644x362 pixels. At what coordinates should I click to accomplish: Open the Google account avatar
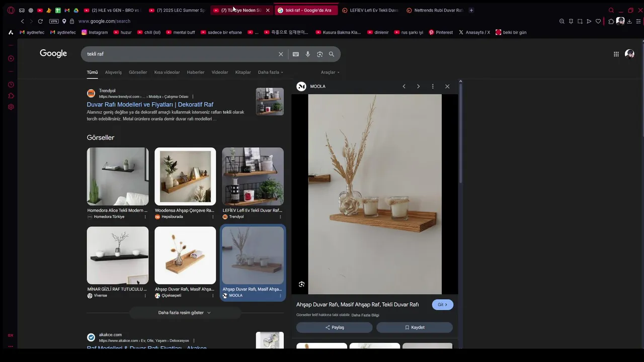[629, 54]
